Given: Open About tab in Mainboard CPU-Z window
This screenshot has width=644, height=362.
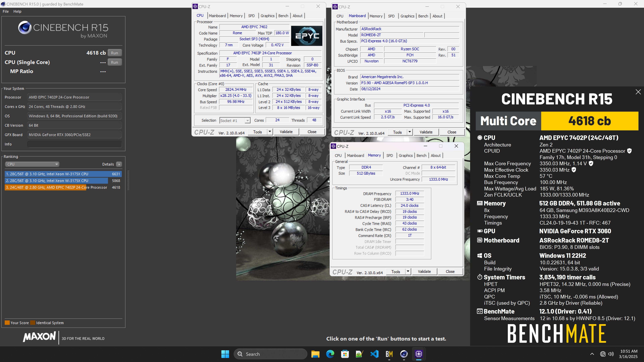Looking at the screenshot, I should pyautogui.click(x=437, y=16).
